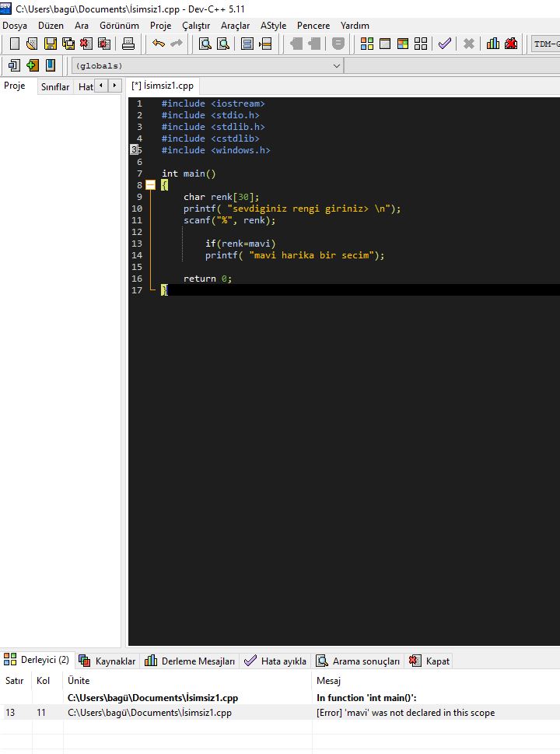Open the TDM-GCC compiler set dropdown
The width and height of the screenshot is (560, 754).
tap(545, 44)
